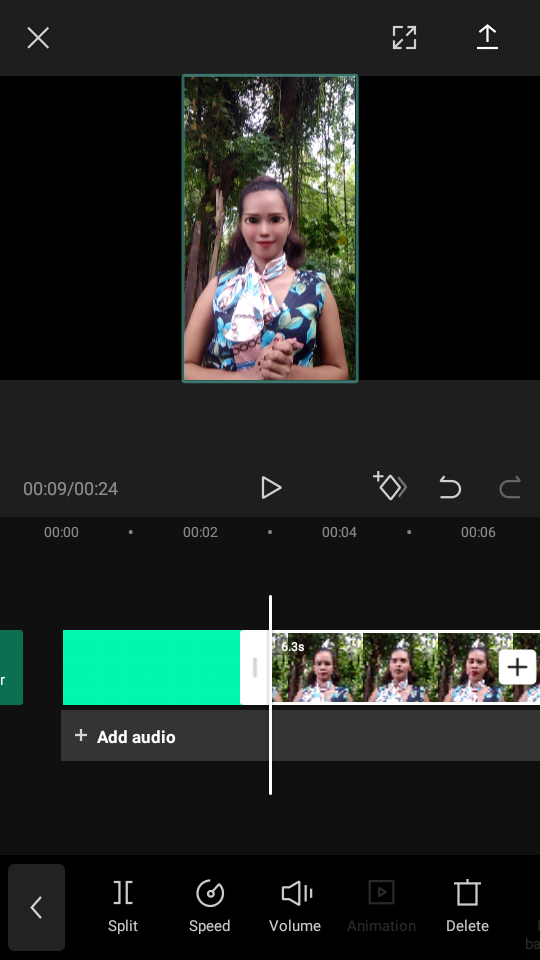Delete the selected clip
Screen dimensions: 540x960
[467, 906]
